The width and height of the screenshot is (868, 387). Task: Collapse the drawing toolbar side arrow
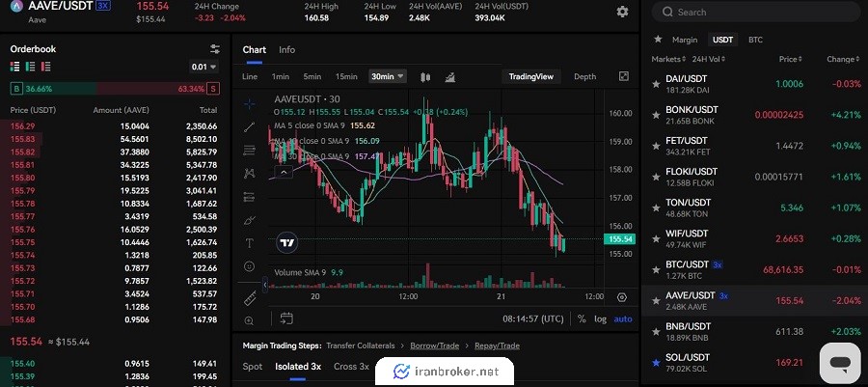(x=264, y=285)
